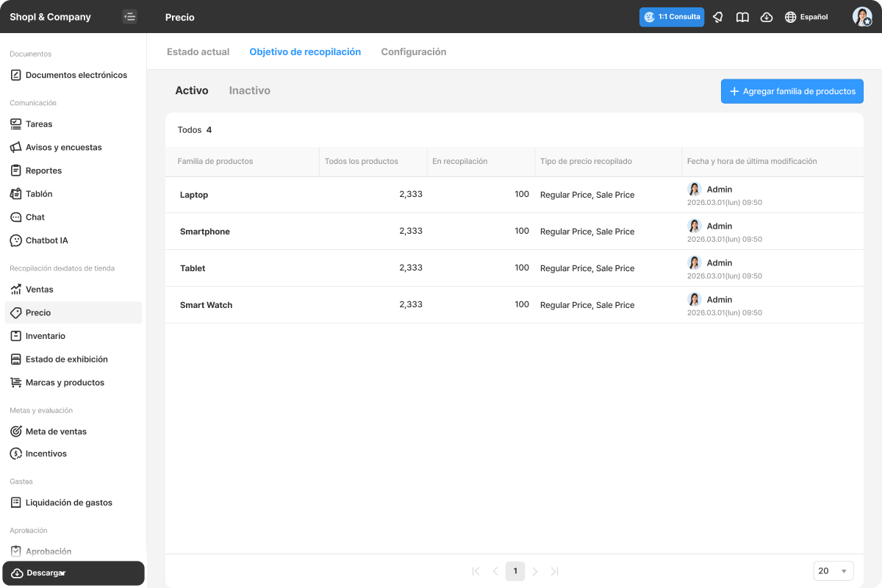The height and width of the screenshot is (588, 882).
Task: Open the 1:1 Consulta chat button
Action: point(672,17)
